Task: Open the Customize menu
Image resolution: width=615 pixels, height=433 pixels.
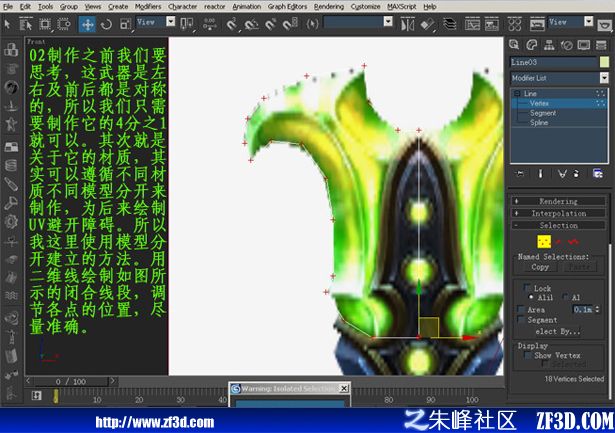Action: (x=365, y=7)
